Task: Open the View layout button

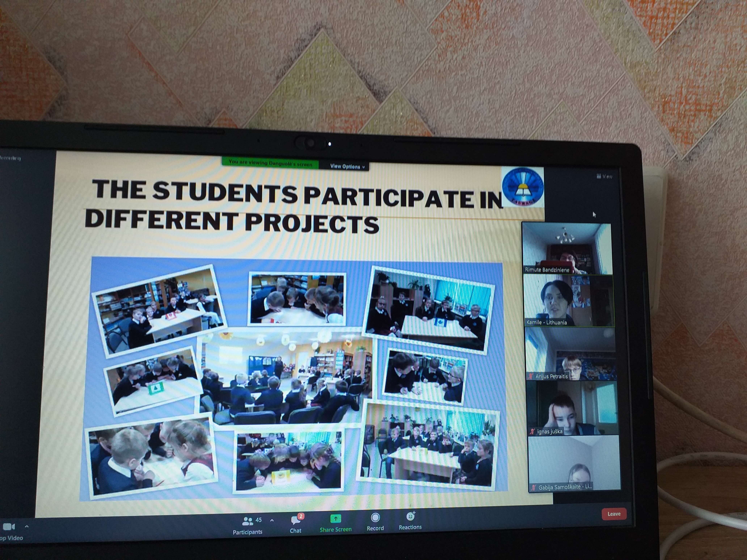Action: (604, 176)
